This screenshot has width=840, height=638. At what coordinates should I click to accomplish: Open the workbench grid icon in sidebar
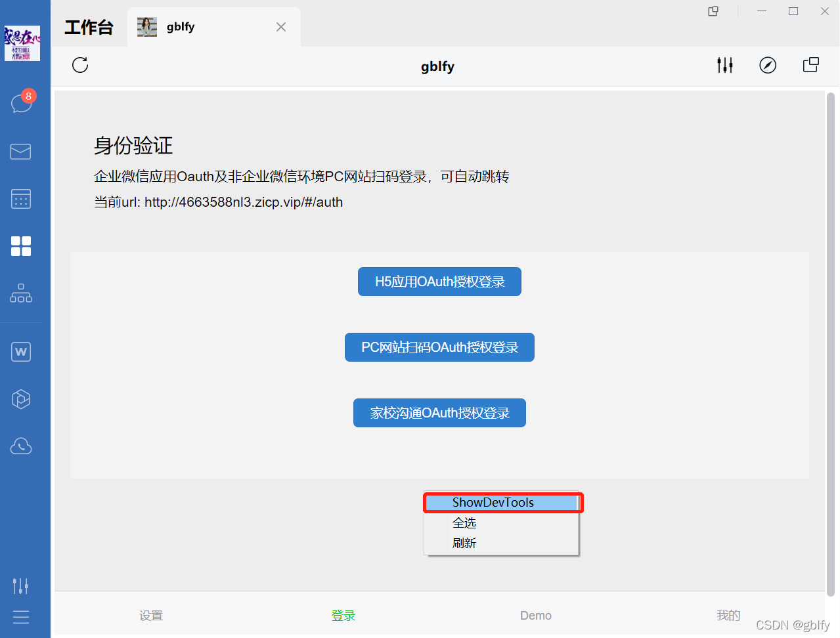21,246
